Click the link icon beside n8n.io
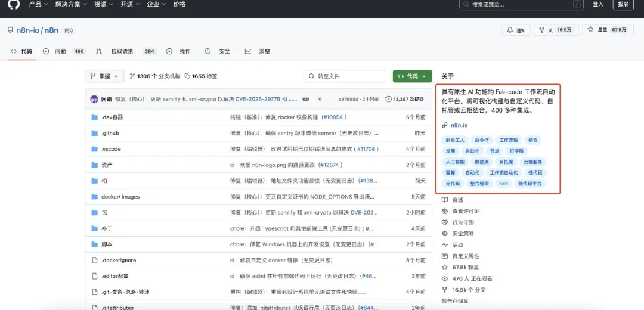Image resolution: width=644 pixels, height=310 pixels. [x=444, y=125]
